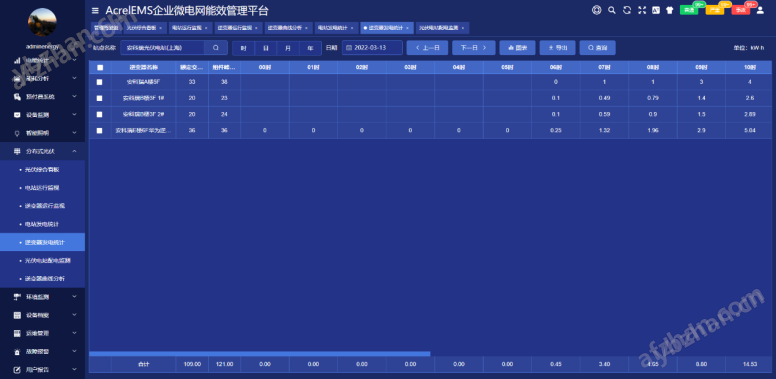Open the red alarm badge

(x=740, y=10)
